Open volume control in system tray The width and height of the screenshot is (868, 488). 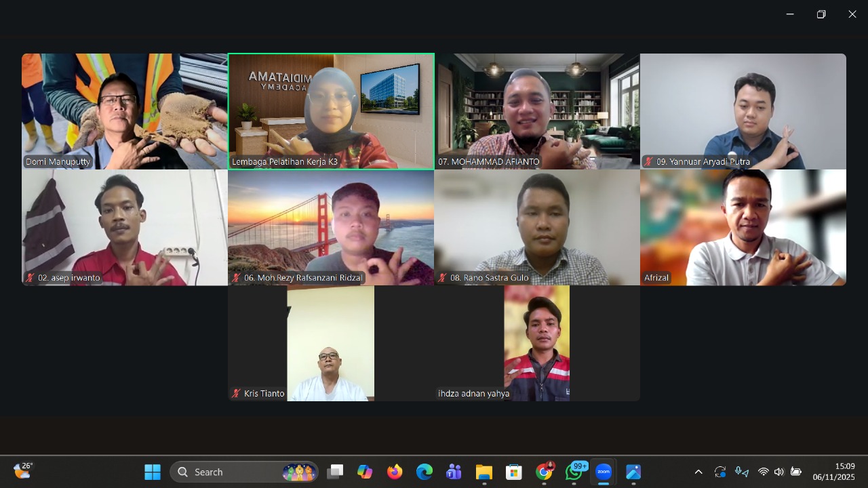[779, 472]
